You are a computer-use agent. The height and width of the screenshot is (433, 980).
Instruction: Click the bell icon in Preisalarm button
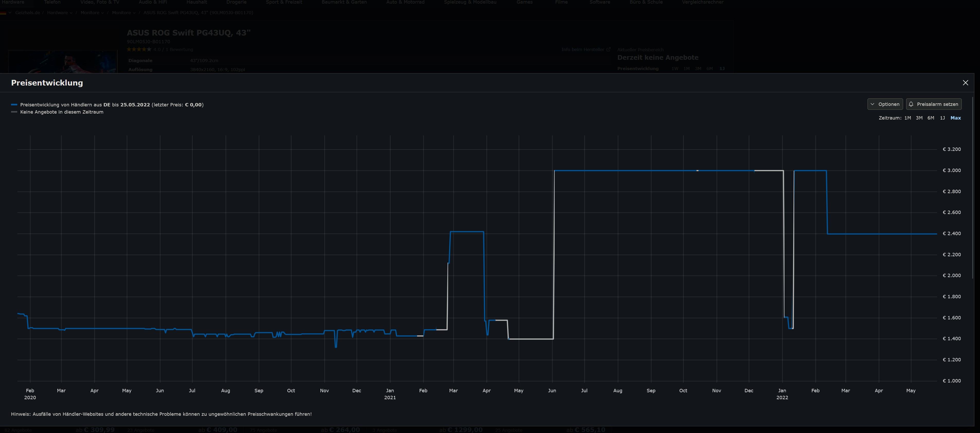point(911,104)
